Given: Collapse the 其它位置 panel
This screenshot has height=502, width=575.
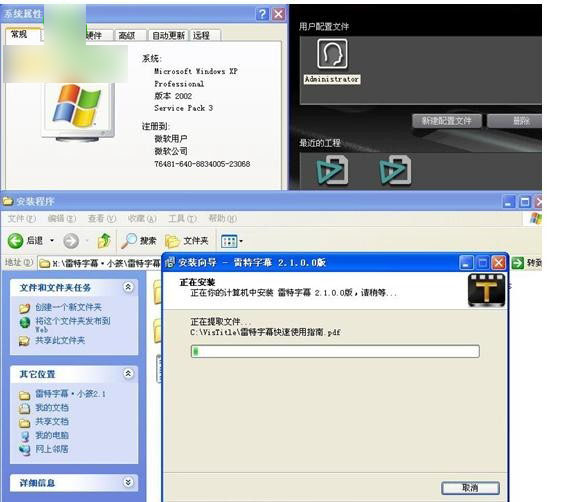Looking at the screenshot, I should coord(128,374).
